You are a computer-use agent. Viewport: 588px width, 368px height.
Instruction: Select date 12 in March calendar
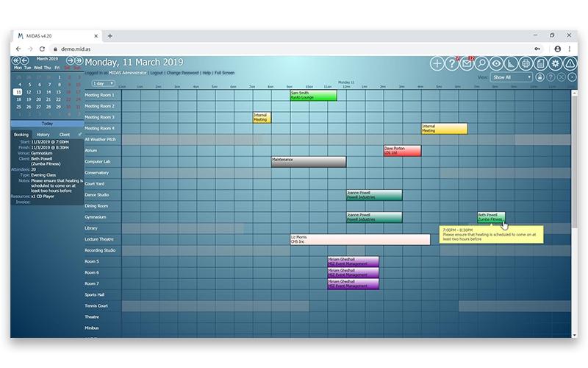click(29, 92)
